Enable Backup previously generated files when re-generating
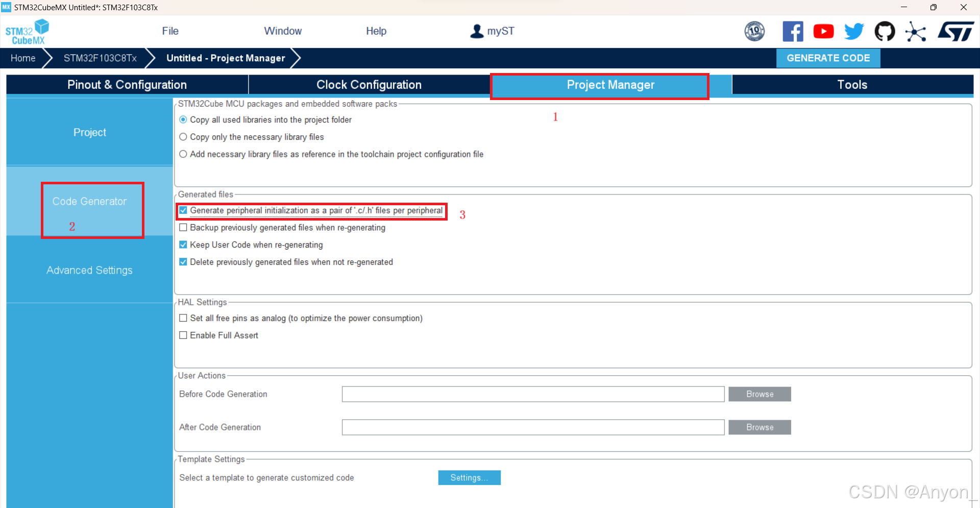This screenshot has width=980, height=508. (183, 228)
